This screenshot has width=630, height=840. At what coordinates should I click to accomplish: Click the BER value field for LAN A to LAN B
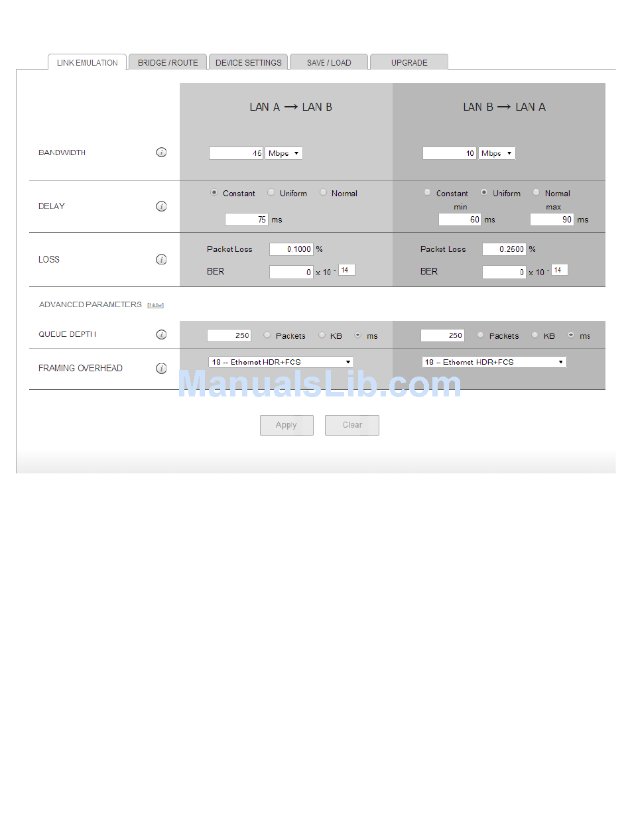click(x=291, y=272)
